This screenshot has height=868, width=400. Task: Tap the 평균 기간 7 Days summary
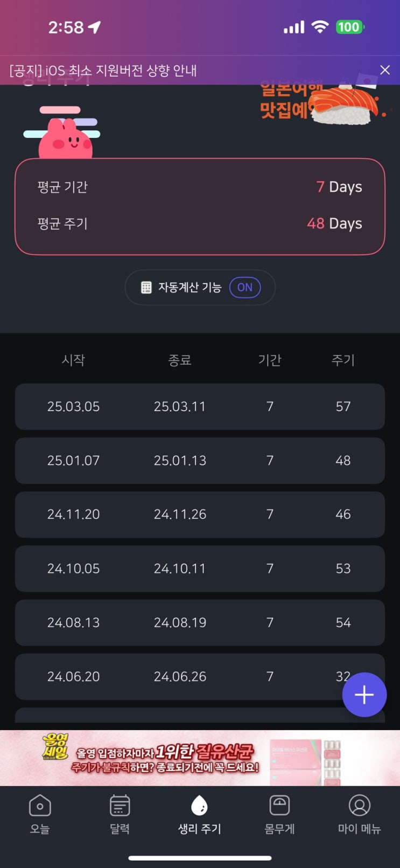(x=200, y=187)
